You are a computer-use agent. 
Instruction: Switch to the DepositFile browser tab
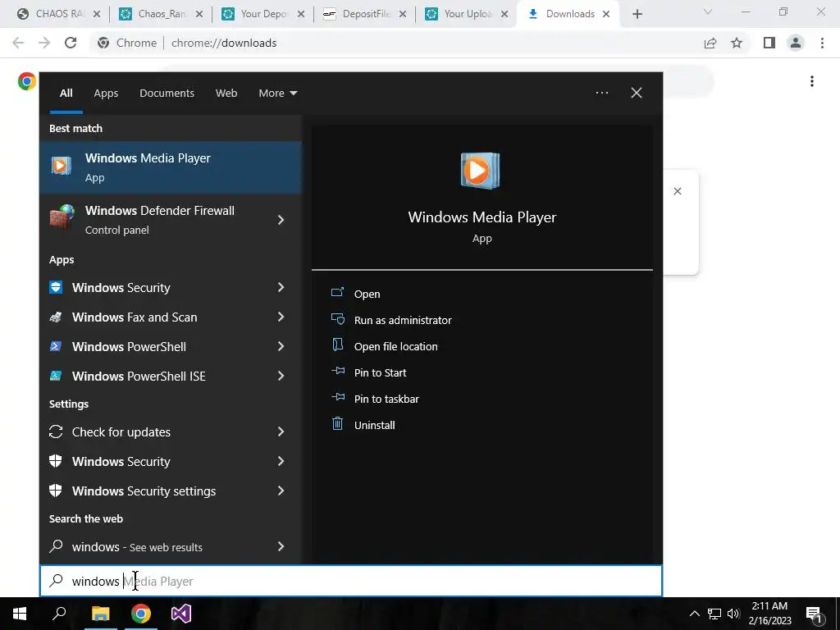(366, 14)
